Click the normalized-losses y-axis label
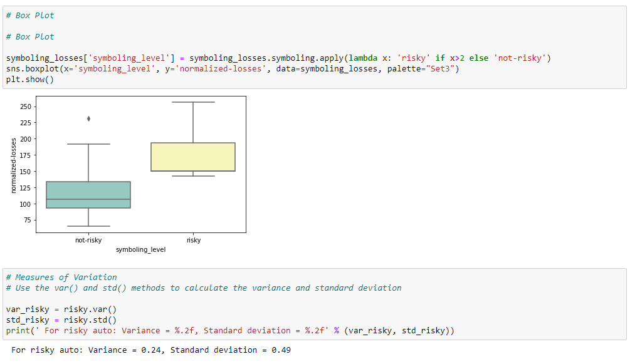The width and height of the screenshot is (630, 364). click(13, 165)
